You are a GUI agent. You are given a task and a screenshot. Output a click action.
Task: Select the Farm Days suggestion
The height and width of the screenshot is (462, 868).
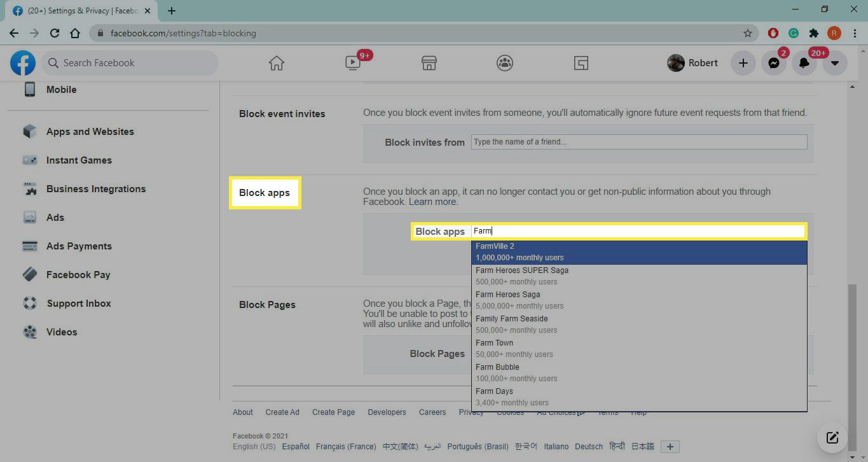[639, 397]
